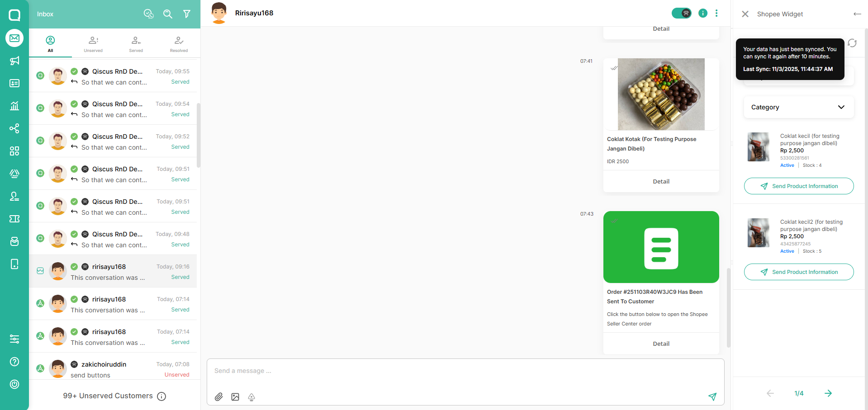
Task: Open the settings sliders icon in sidebar
Action: 14,339
